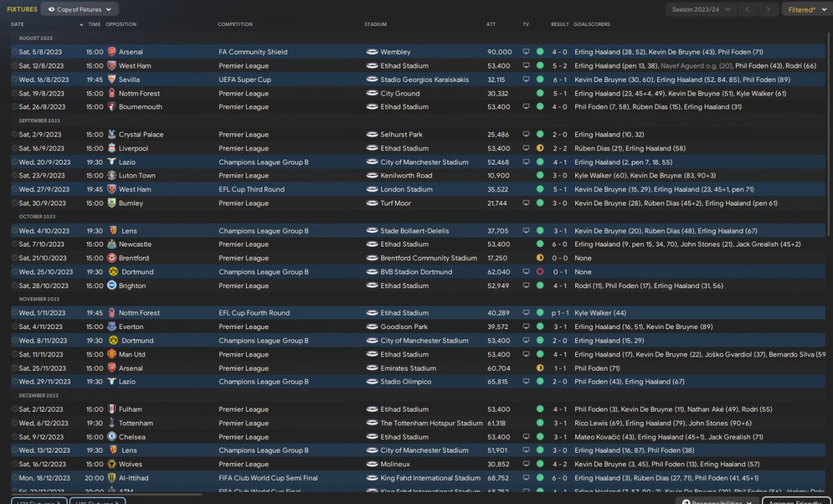Click the Crystal Palace club badge
This screenshot has width=833, height=504.
(111, 135)
